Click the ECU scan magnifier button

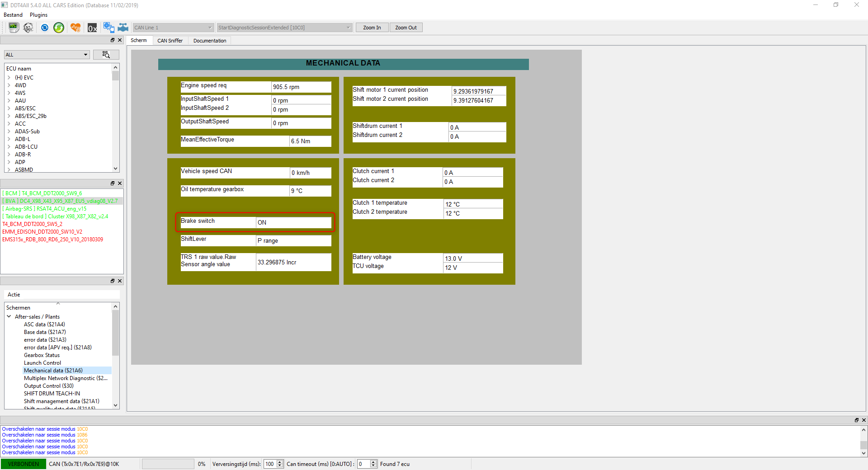click(x=106, y=55)
